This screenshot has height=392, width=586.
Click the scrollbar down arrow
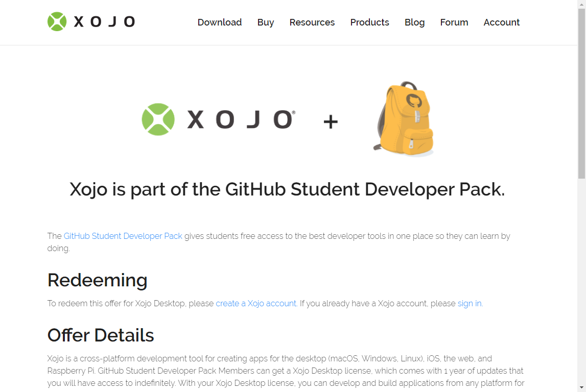581,387
